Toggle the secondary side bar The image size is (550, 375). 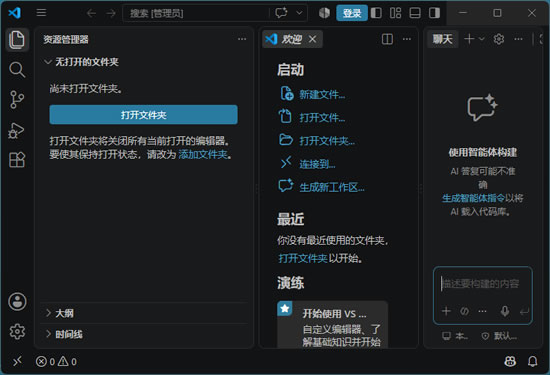[x=435, y=13]
